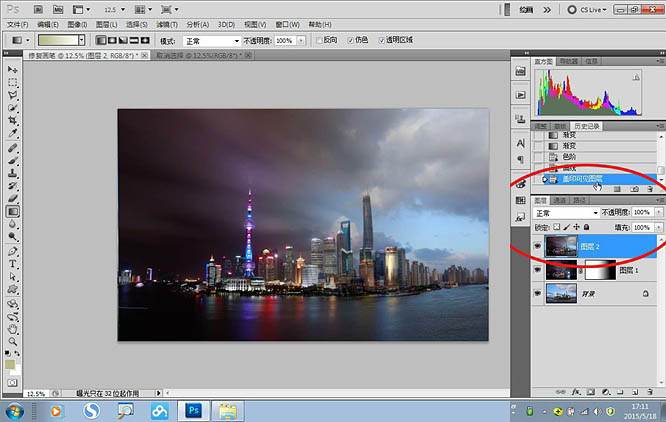This screenshot has width=666, height=422.
Task: Hide Layer 1 using eye icon
Action: click(538, 270)
